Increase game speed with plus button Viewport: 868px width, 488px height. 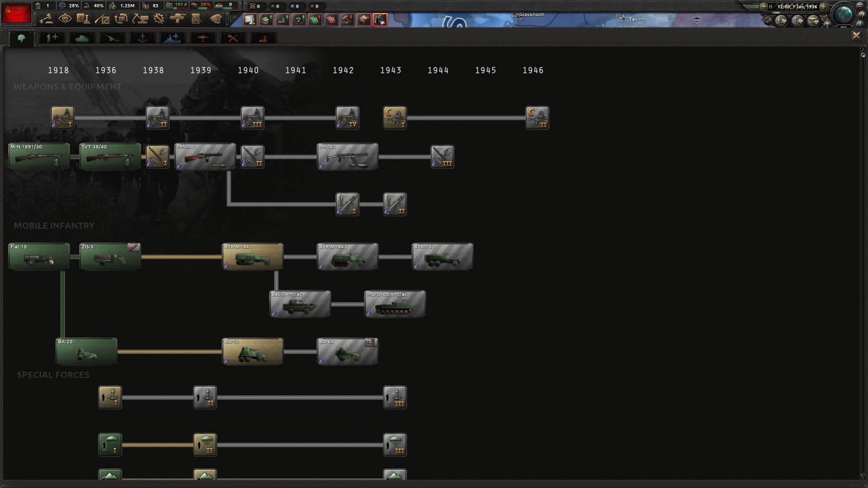point(823,6)
